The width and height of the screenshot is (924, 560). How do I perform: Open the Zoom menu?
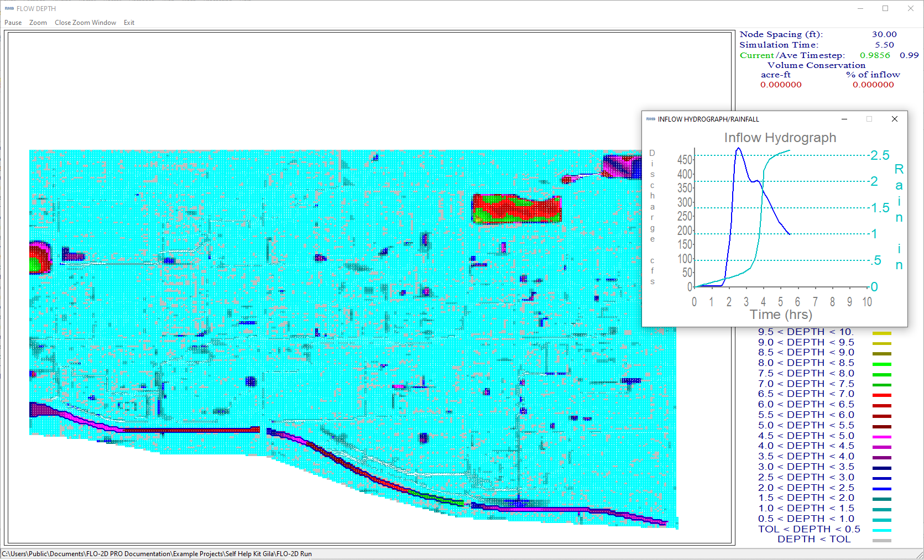pos(38,23)
